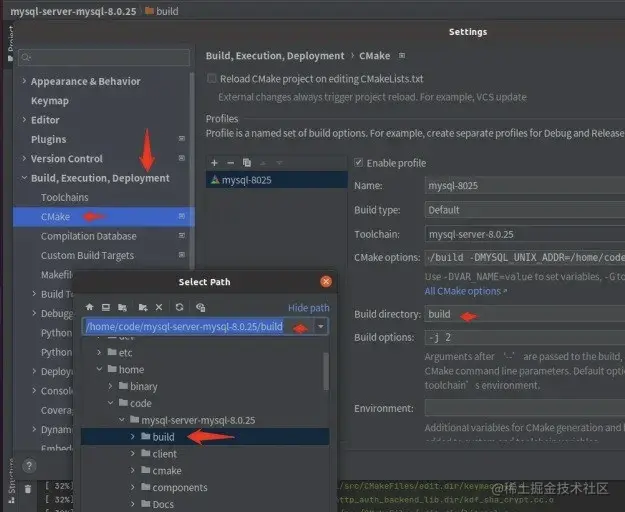This screenshot has height=512, width=625.
Task: Remove the selected CMake profile with minus icon
Action: click(x=230, y=163)
